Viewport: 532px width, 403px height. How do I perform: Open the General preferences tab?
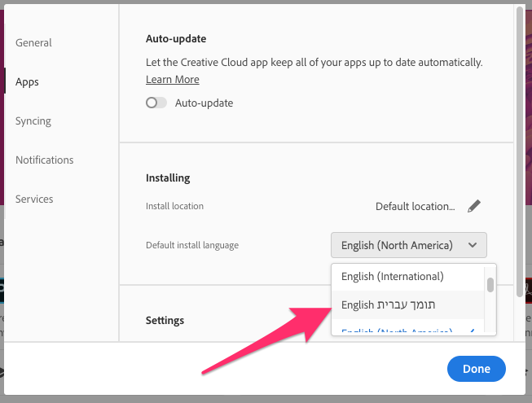click(x=33, y=42)
